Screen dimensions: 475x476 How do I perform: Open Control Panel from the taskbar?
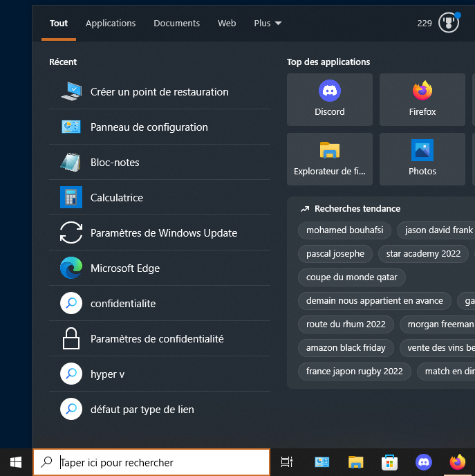click(x=322, y=462)
